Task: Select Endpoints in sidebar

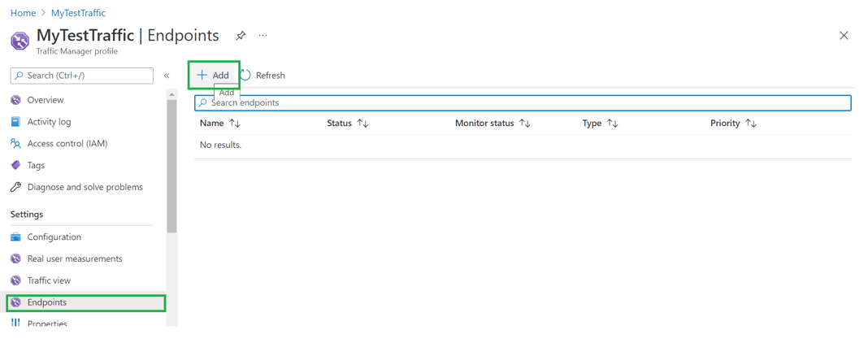Action: pos(86,302)
